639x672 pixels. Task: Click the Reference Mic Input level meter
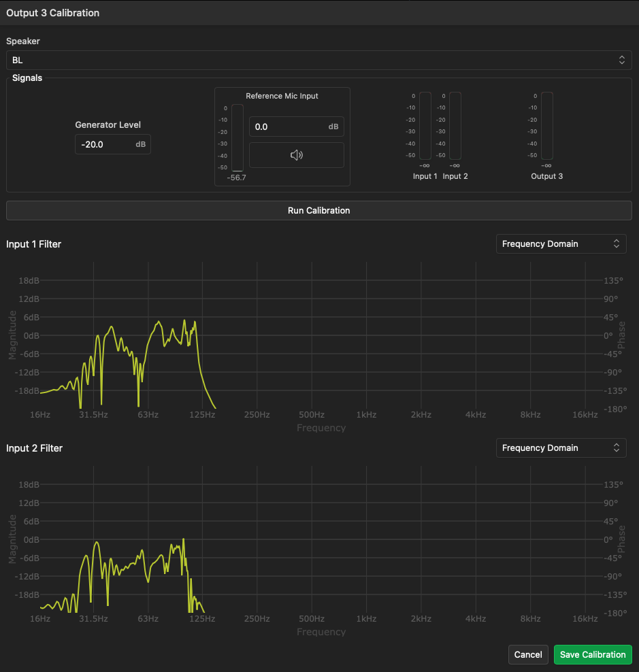click(x=237, y=137)
